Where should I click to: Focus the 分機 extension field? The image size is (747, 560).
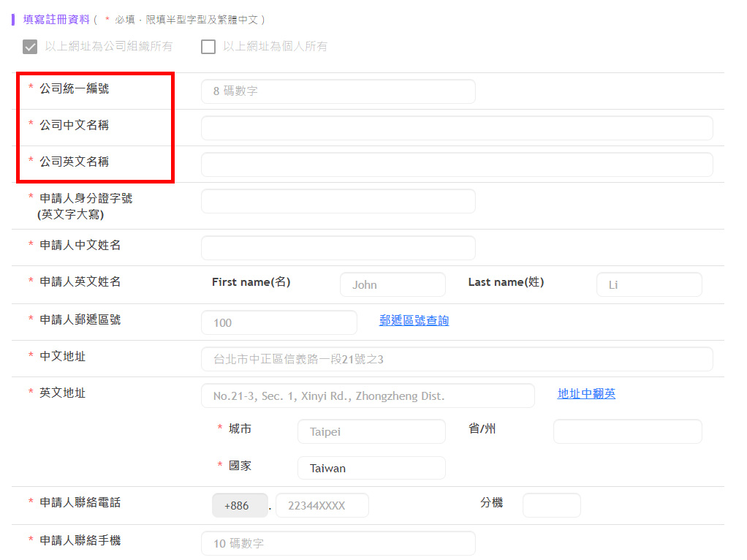[x=551, y=505]
